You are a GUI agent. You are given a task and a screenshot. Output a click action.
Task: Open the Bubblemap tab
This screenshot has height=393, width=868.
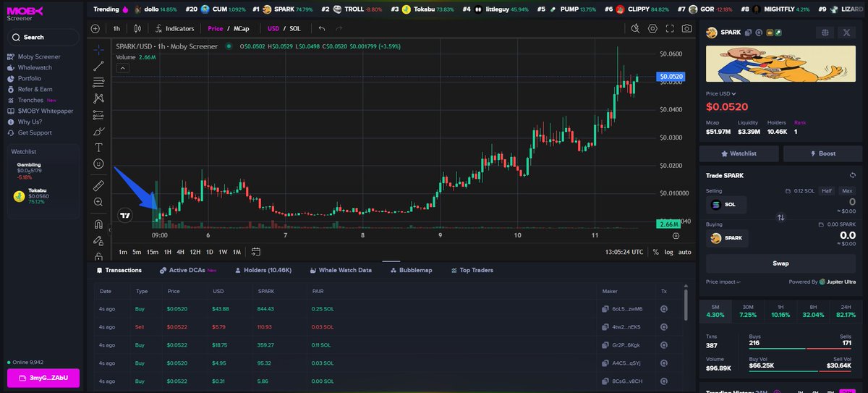tap(411, 270)
